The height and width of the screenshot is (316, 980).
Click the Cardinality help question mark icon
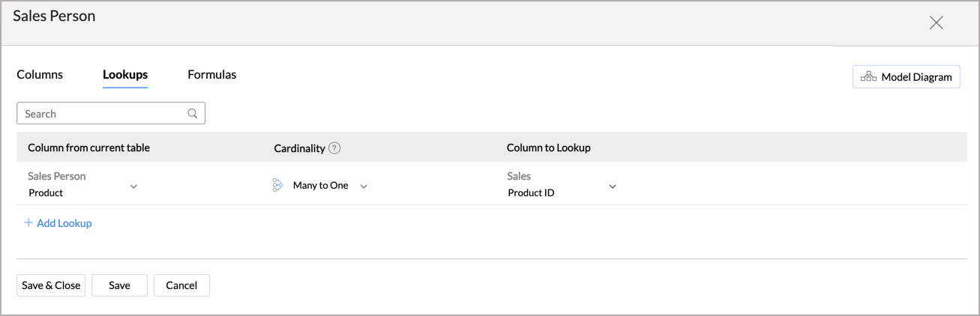coord(334,148)
